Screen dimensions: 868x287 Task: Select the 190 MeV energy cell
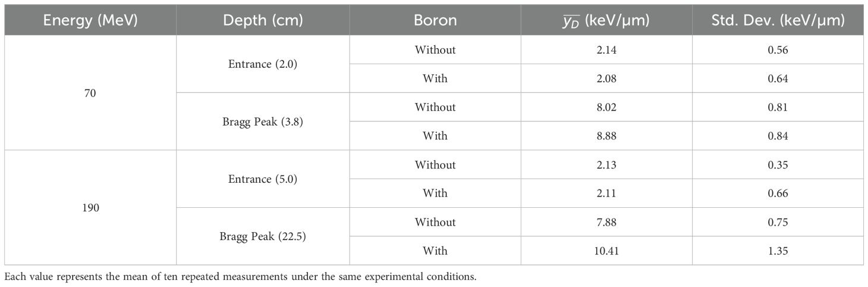click(x=91, y=207)
